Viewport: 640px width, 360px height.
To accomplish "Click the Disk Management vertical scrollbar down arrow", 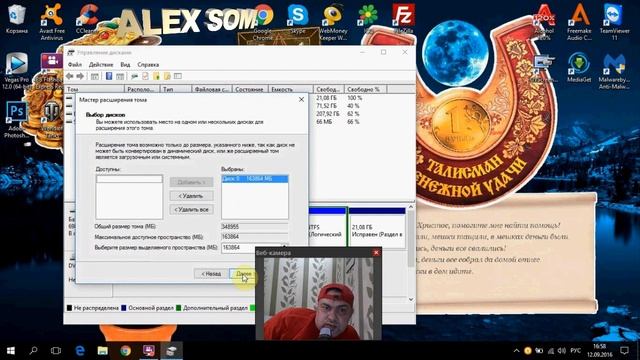I will (x=411, y=299).
